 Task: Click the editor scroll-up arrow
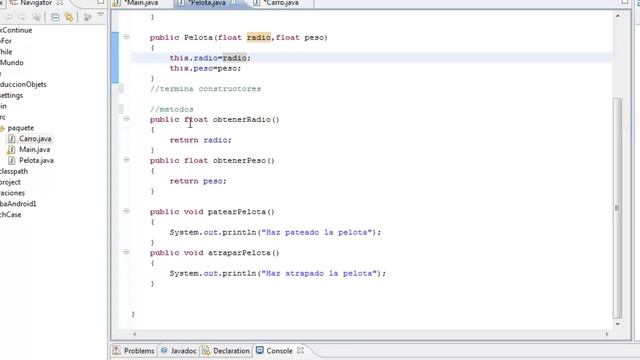(618, 16)
